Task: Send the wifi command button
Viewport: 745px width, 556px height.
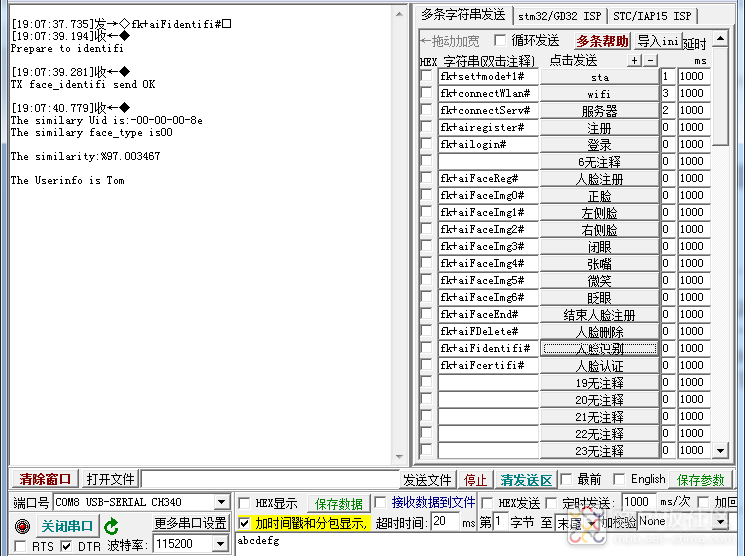Action: tap(599, 94)
